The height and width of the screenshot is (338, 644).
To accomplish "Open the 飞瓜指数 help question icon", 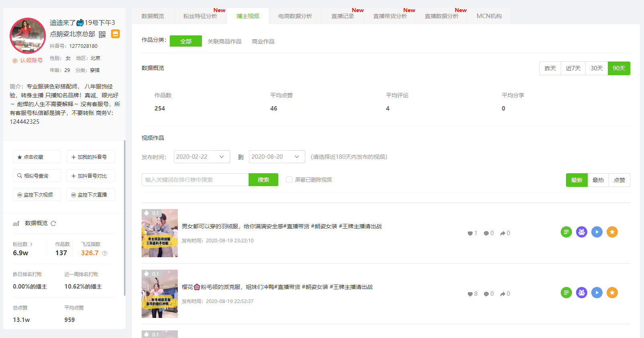I will pyautogui.click(x=105, y=253).
